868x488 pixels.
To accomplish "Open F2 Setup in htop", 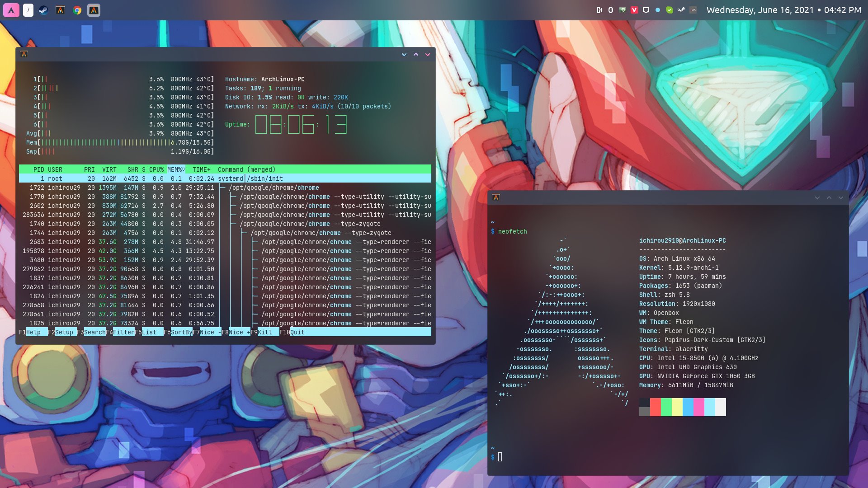I will (x=64, y=332).
